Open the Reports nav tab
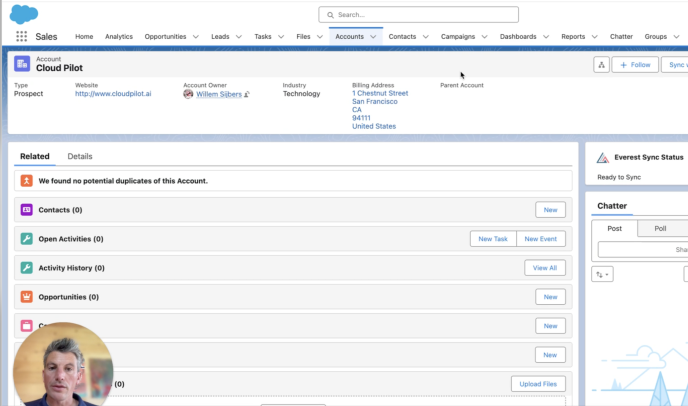Viewport: 688px width, 406px height. point(573,36)
